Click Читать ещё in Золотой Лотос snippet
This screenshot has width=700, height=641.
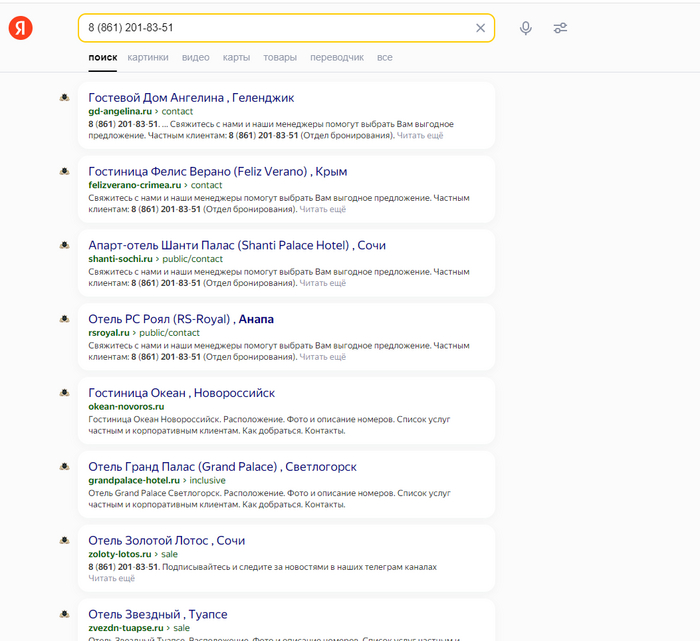click(x=112, y=578)
